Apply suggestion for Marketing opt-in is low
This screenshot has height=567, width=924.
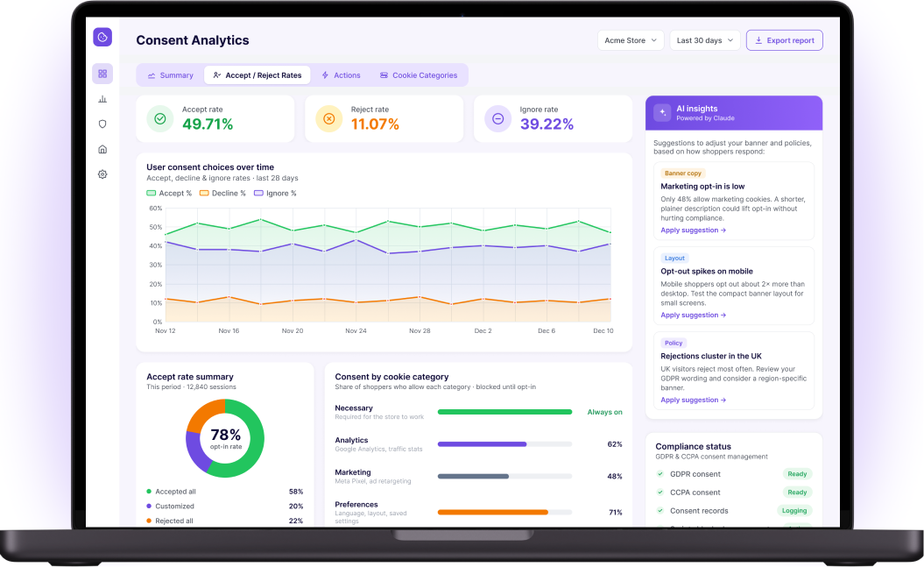(693, 230)
